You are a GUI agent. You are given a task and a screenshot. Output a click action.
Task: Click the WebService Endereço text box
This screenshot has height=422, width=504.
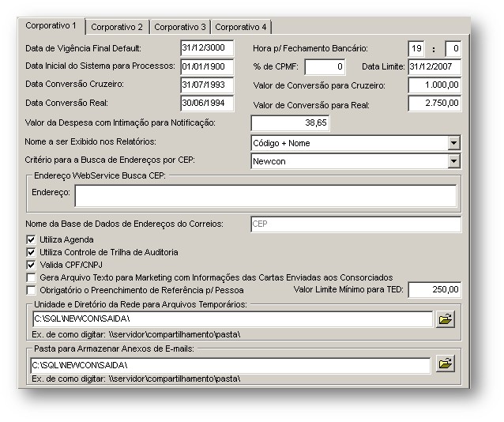tap(265, 196)
